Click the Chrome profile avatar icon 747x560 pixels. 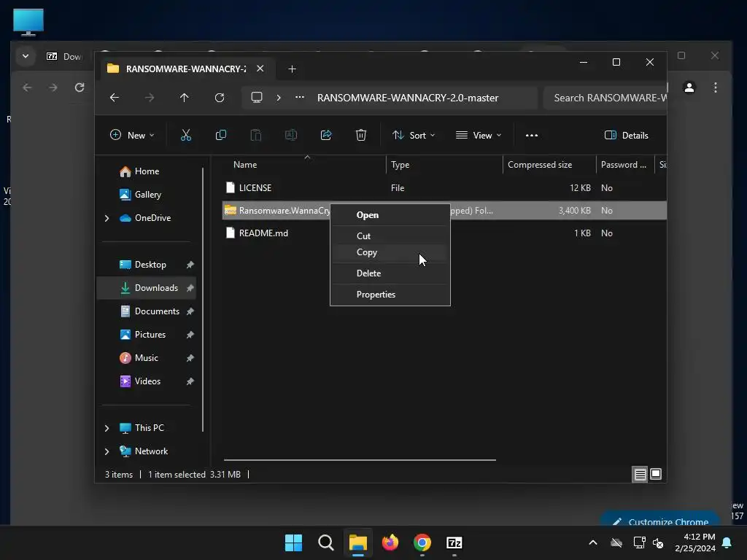click(x=689, y=87)
